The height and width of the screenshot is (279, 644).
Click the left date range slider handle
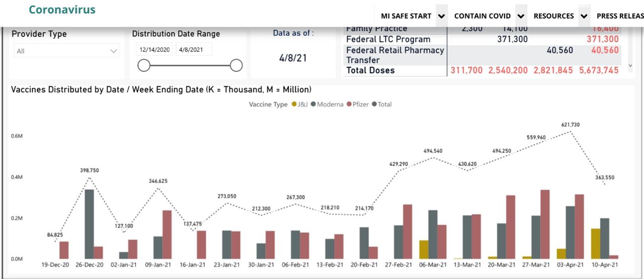pos(144,65)
